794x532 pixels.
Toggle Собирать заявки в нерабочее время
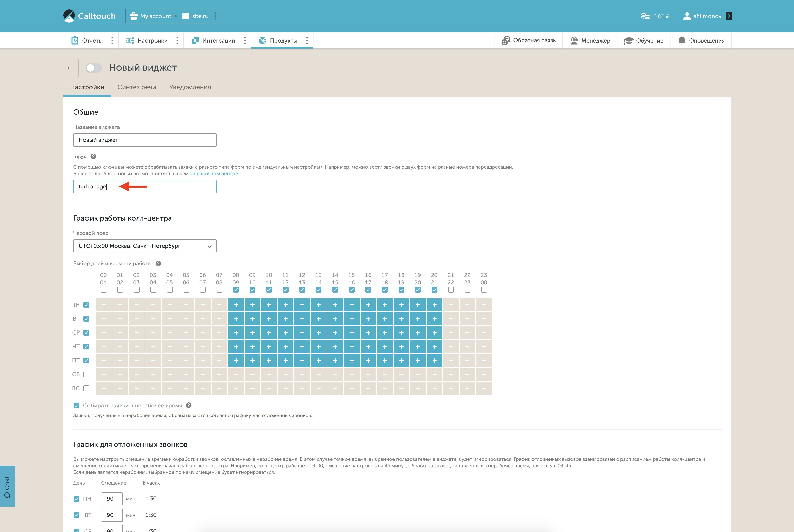click(x=77, y=406)
